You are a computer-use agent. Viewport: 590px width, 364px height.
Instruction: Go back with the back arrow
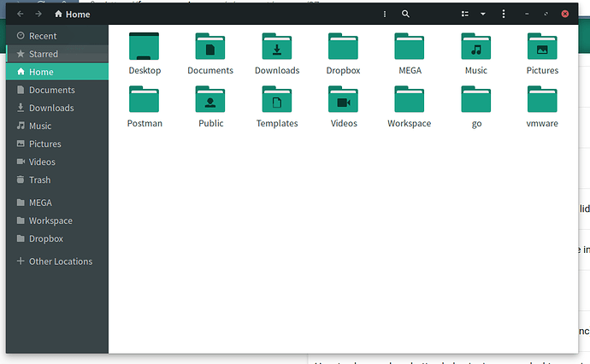pyautogui.click(x=21, y=14)
